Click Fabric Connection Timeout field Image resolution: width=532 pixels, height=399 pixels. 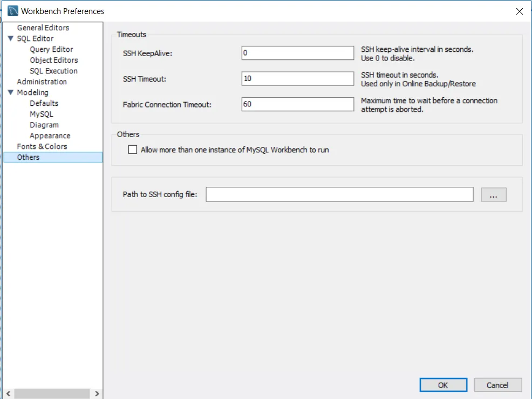[x=297, y=104]
